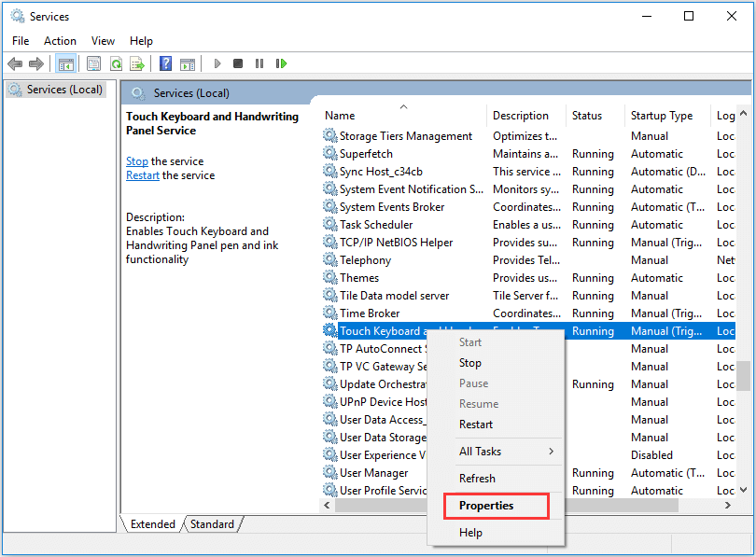This screenshot has width=756, height=557.
Task: Toggle Show/Hide Console Tree icon
Action: (66, 63)
